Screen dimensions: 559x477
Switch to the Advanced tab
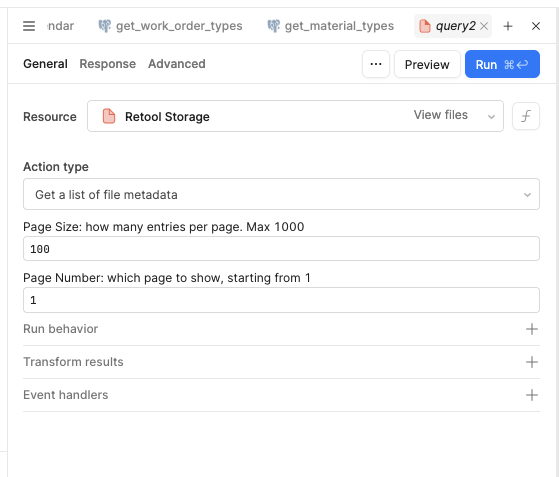177,64
